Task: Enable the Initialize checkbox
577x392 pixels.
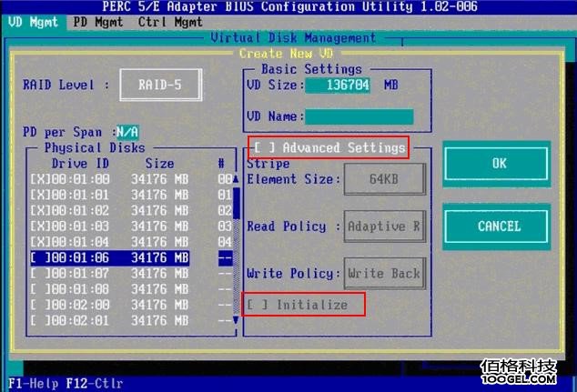Action: tap(258, 305)
